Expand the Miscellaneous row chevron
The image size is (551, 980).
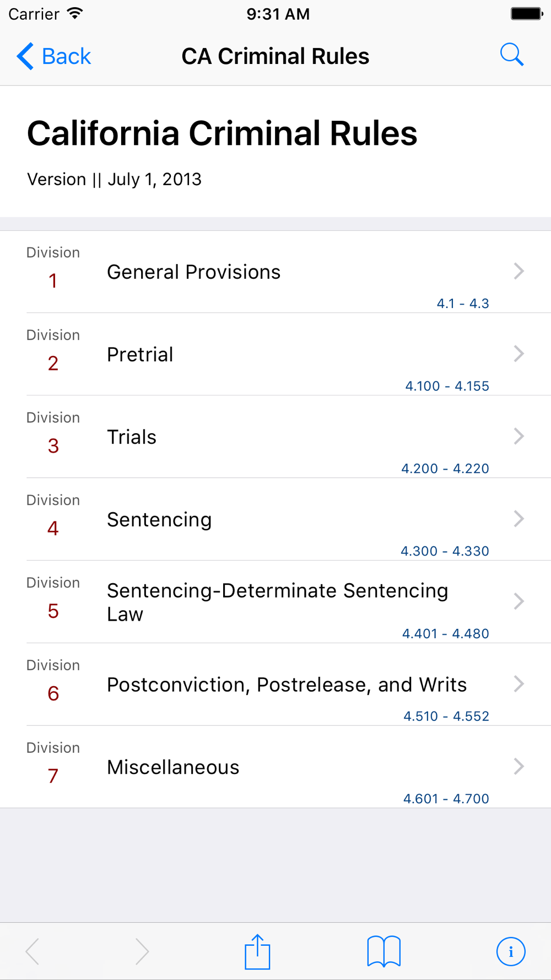tap(518, 767)
